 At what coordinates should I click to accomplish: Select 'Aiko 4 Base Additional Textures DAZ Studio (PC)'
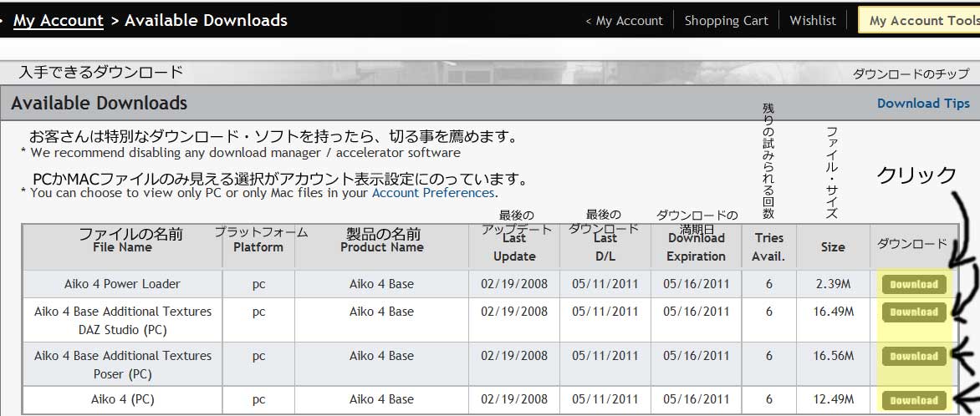point(122,321)
